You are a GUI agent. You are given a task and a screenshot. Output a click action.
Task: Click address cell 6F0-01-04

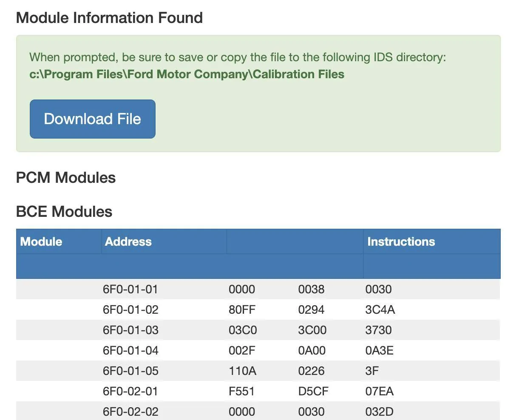click(130, 351)
